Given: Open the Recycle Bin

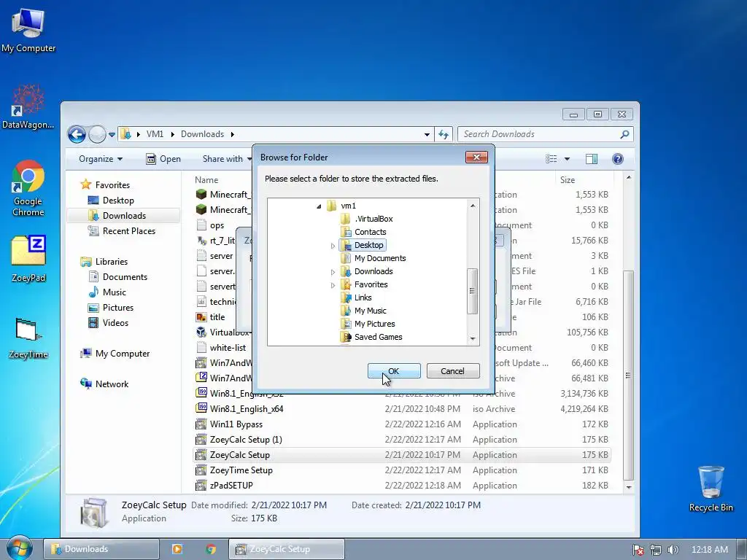Looking at the screenshot, I should [x=711, y=489].
